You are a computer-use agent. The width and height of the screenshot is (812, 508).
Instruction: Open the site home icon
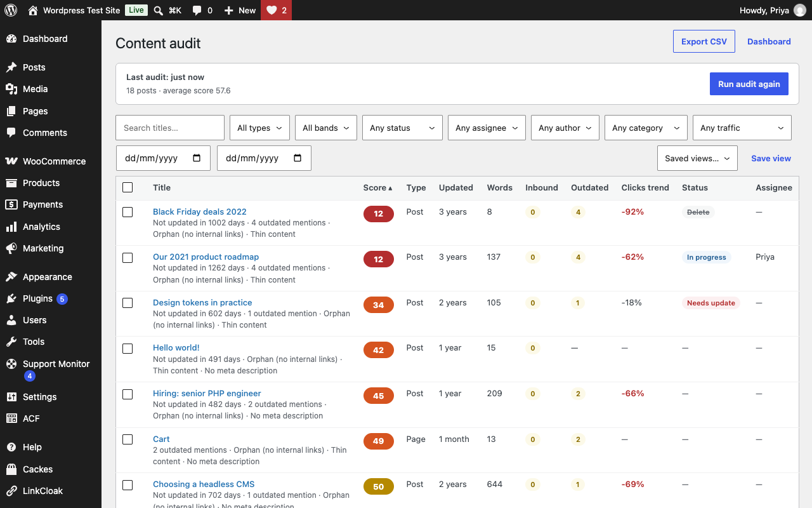(33, 10)
